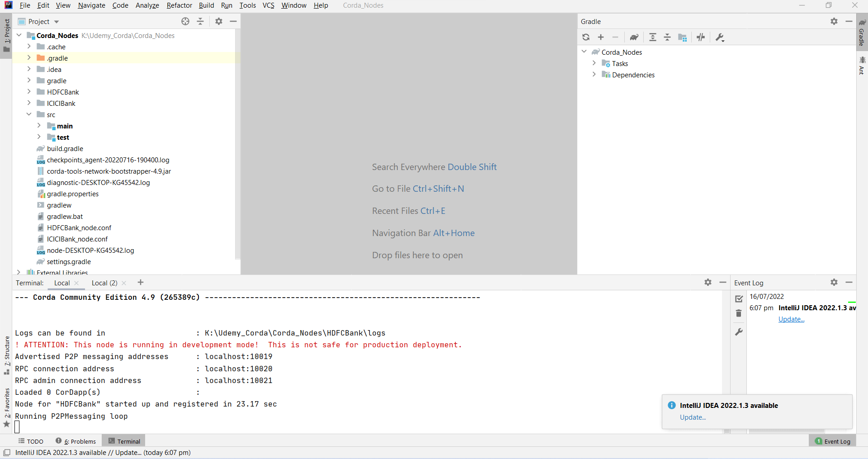
Task: Switch to Local (2) terminal tab
Action: [104, 283]
